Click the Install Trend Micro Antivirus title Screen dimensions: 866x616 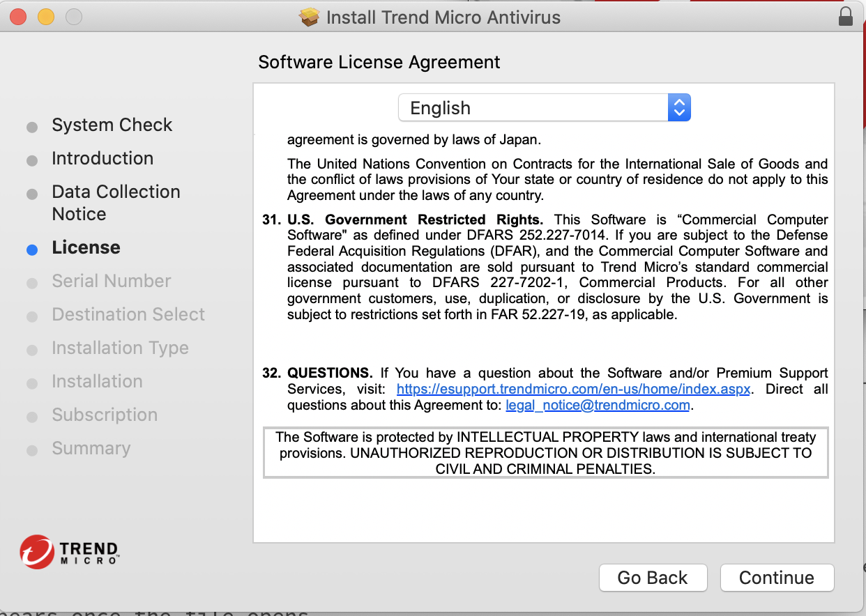click(443, 17)
